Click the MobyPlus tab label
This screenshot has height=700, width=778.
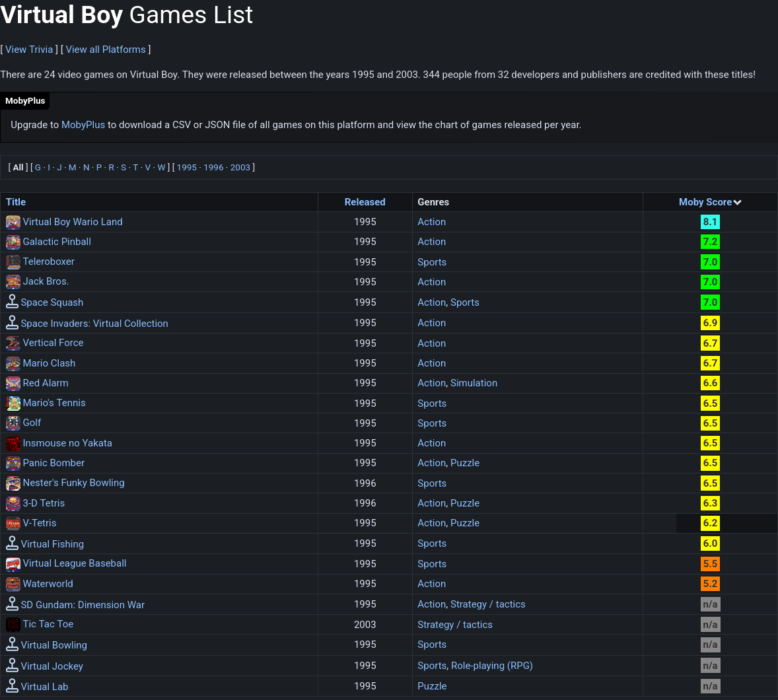(x=25, y=101)
